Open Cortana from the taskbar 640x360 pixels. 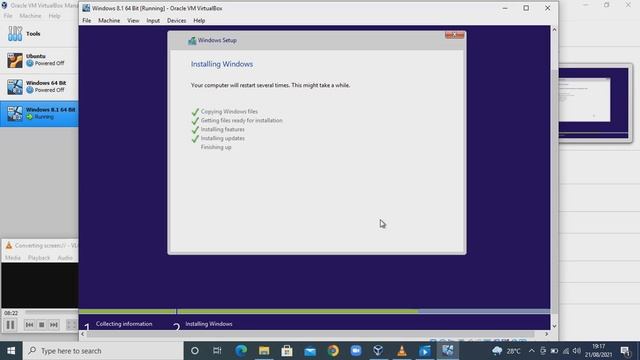click(195, 351)
